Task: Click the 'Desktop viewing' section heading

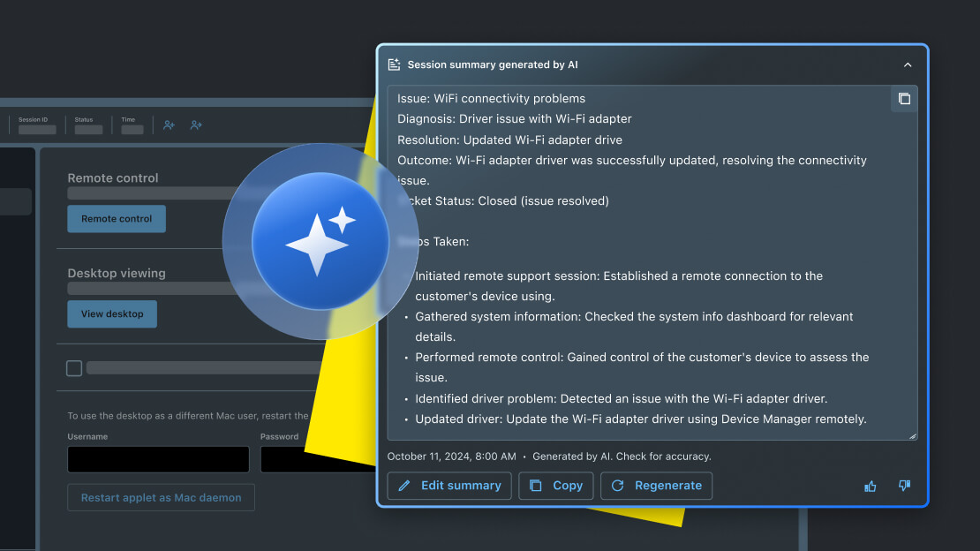Action: 117,274
